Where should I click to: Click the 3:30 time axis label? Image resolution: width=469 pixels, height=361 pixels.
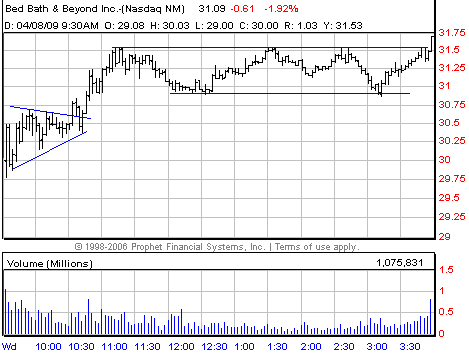410,347
